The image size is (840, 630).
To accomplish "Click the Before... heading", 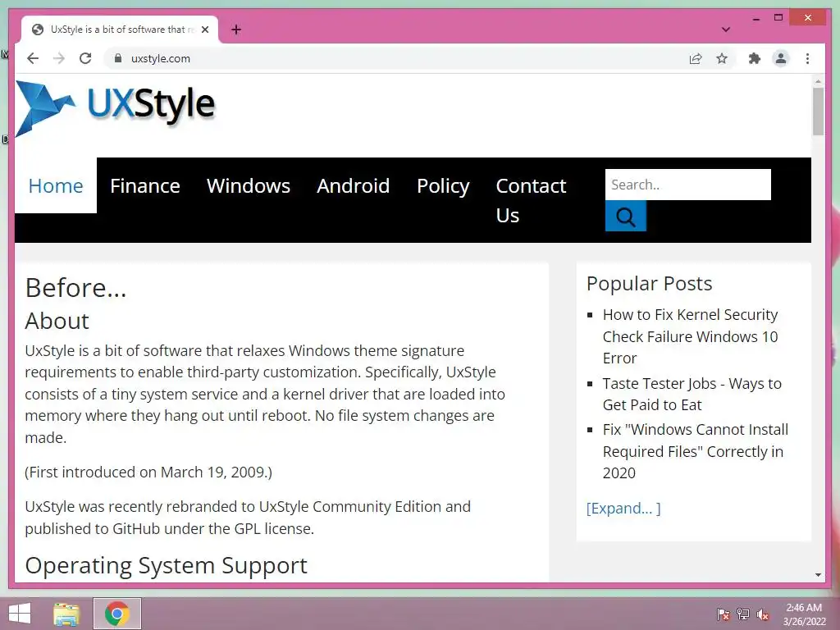I will [75, 288].
